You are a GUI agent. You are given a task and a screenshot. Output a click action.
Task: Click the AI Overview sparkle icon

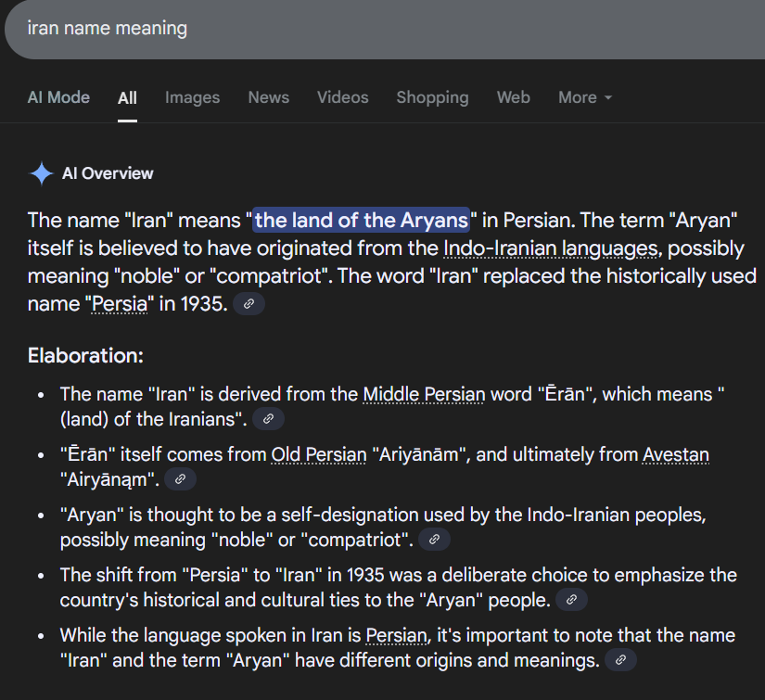[42, 173]
